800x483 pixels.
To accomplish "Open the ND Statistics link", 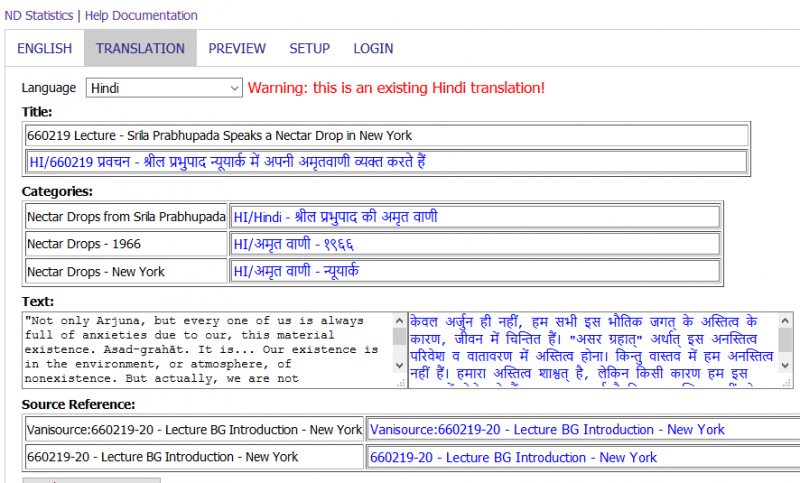I will pyautogui.click(x=39, y=15).
